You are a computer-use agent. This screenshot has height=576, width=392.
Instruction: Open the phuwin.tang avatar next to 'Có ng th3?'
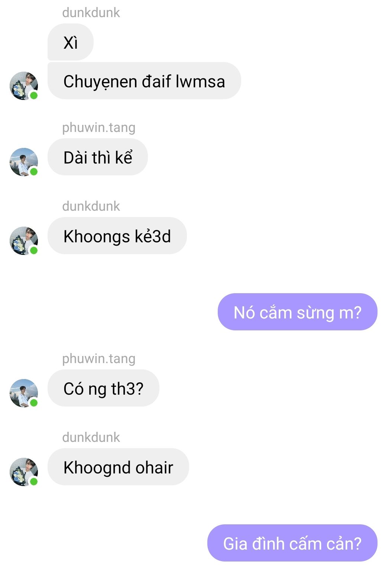pos(24,393)
